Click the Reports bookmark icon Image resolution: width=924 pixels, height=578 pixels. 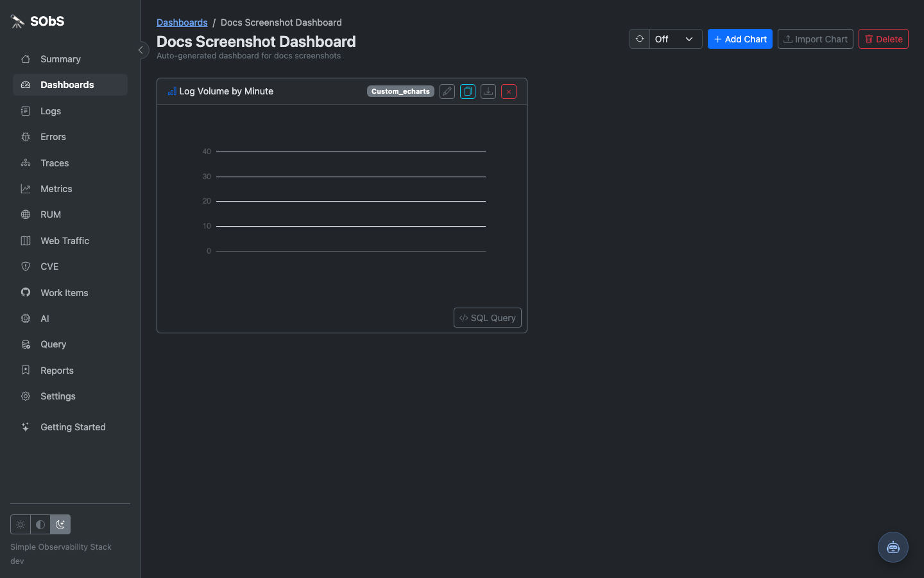click(26, 371)
